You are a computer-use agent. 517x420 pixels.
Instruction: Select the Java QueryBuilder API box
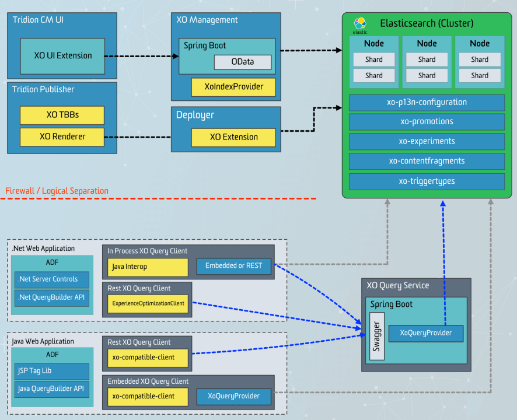click(x=52, y=389)
